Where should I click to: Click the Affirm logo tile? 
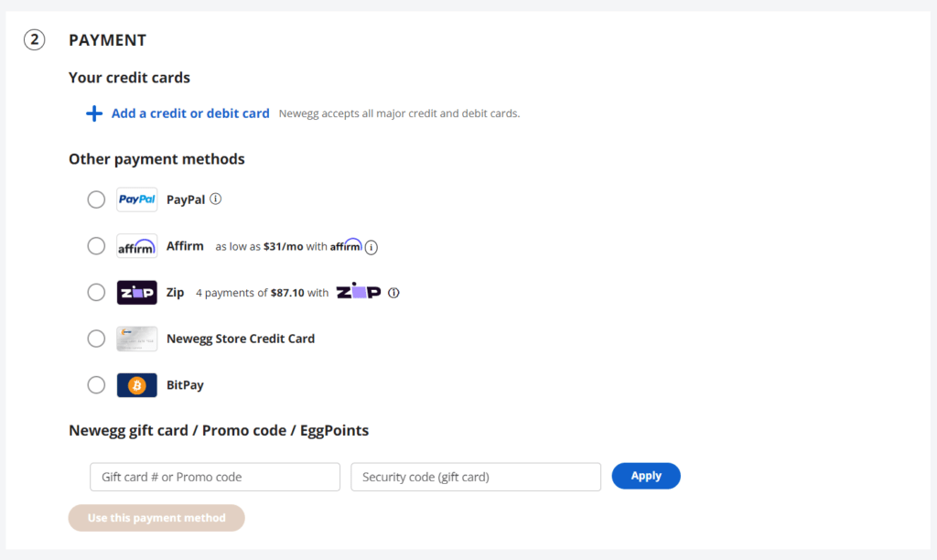tap(137, 245)
